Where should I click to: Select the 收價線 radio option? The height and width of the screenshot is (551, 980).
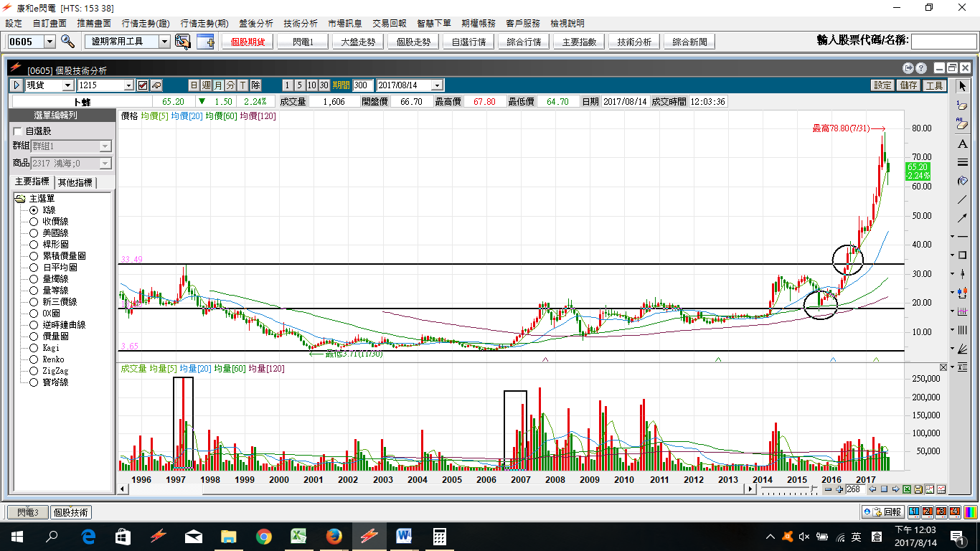pyautogui.click(x=33, y=222)
